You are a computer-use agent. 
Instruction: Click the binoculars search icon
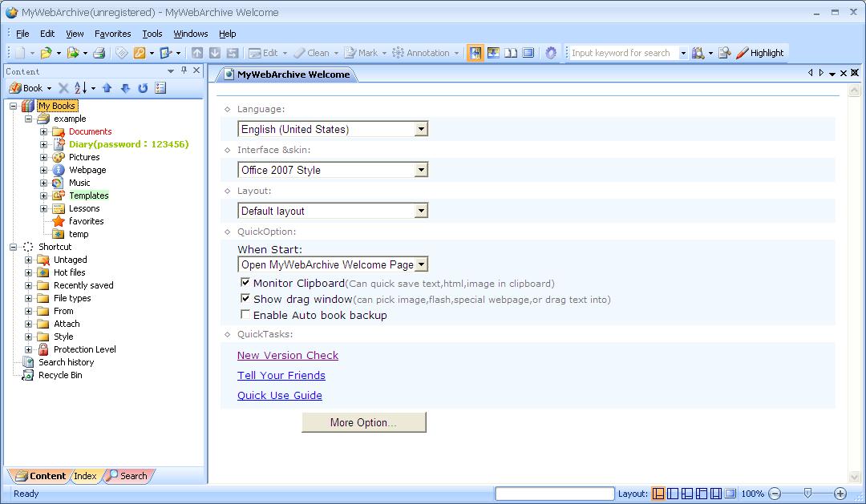[698, 53]
